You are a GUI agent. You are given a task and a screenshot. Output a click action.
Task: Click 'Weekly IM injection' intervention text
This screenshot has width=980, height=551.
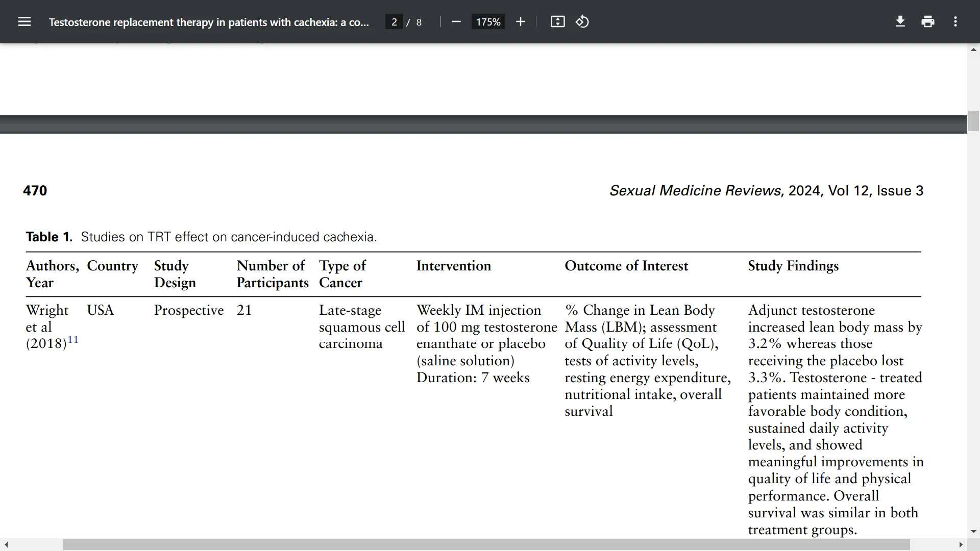click(479, 310)
